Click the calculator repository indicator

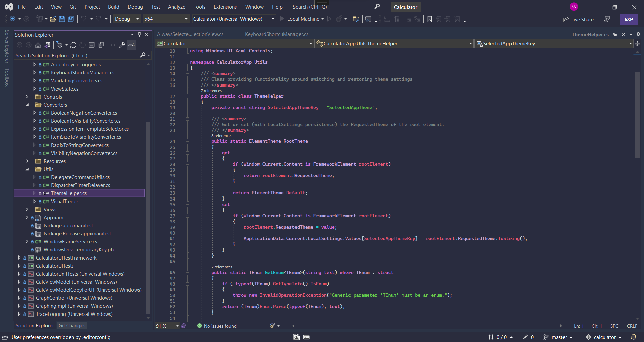(603, 337)
